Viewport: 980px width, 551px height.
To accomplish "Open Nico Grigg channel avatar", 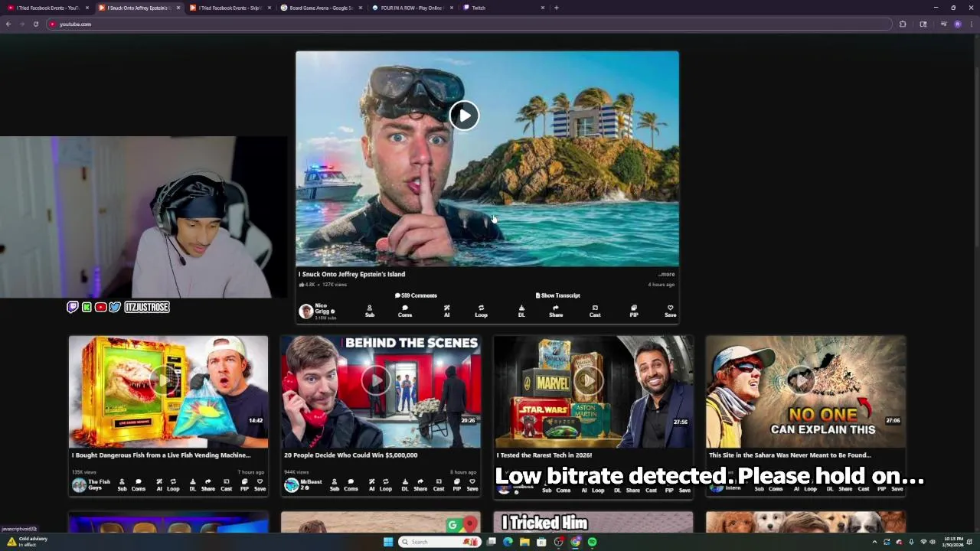I will [306, 311].
